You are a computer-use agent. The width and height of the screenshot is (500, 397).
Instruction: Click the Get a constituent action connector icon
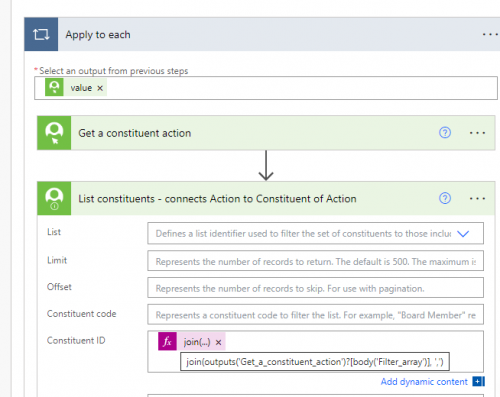54,133
